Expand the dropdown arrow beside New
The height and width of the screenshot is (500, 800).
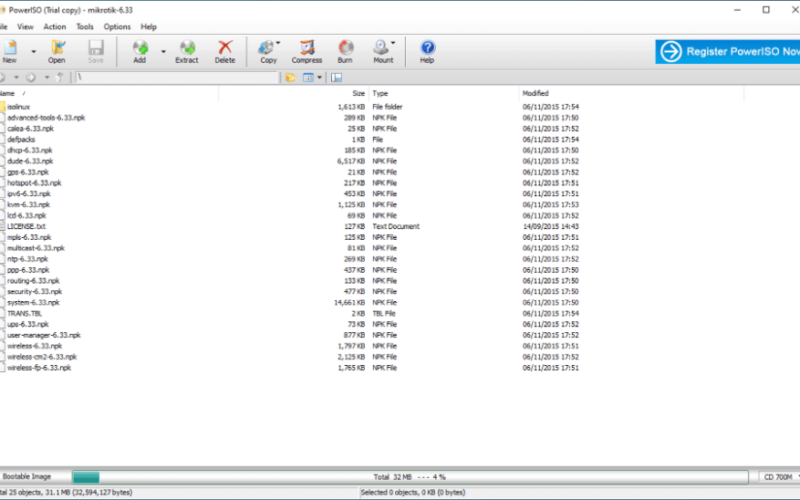pos(34,52)
